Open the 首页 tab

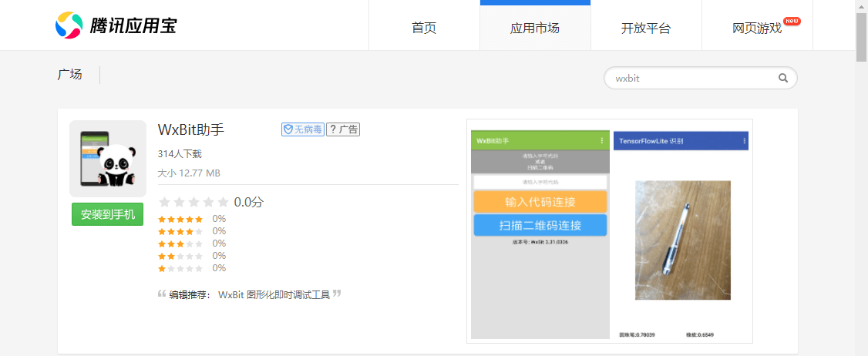tap(424, 29)
